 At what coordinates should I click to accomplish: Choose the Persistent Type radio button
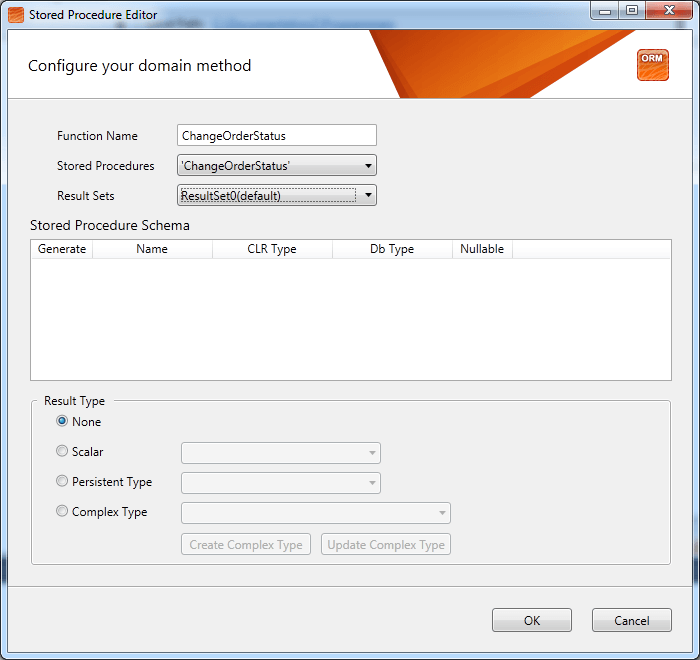coord(62,481)
